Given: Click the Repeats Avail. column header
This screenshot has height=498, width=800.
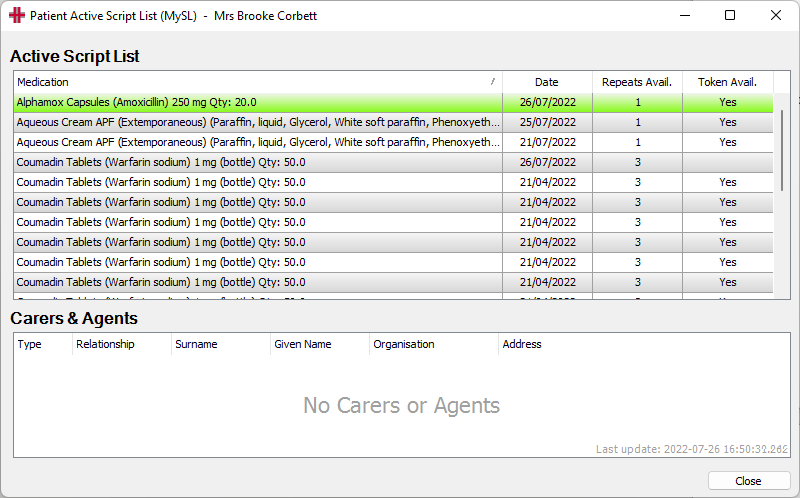Looking at the screenshot, I should 637,82.
